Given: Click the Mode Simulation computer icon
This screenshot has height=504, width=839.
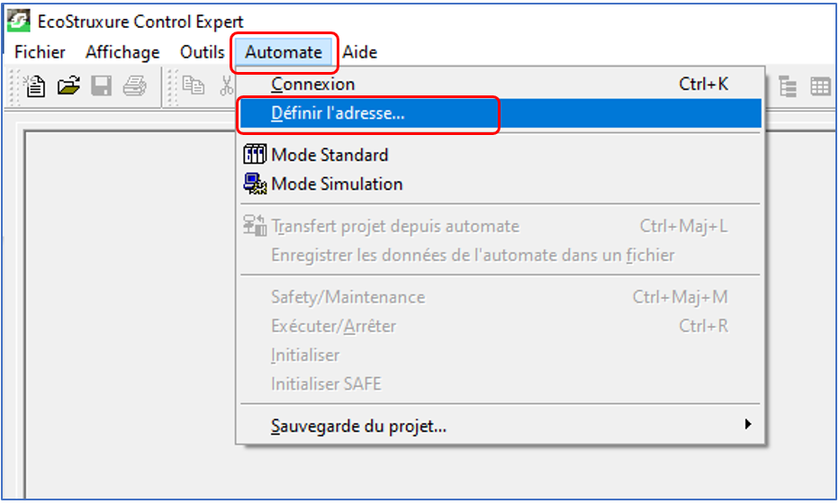Looking at the screenshot, I should point(255,184).
